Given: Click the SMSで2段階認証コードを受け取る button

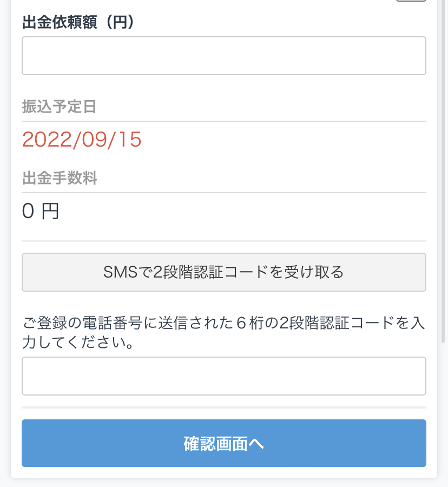Looking at the screenshot, I should tap(224, 272).
